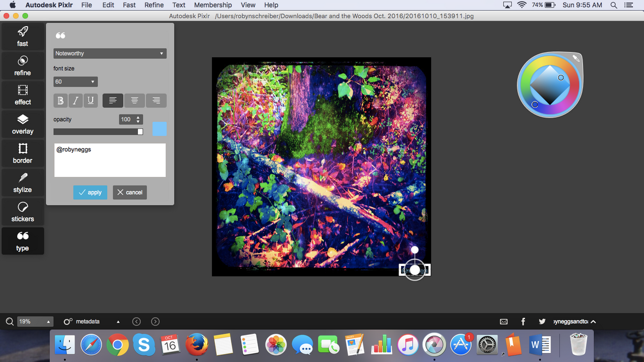The width and height of the screenshot is (644, 362).
Task: Open the Apple menu
Action: pos(13,5)
